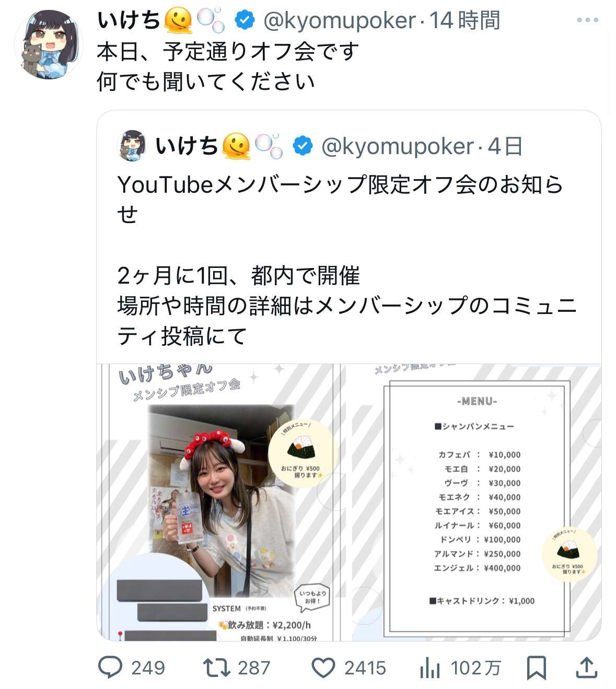Open the main author's profile avatar
Viewport: 616px width, 689px height.
48,44
